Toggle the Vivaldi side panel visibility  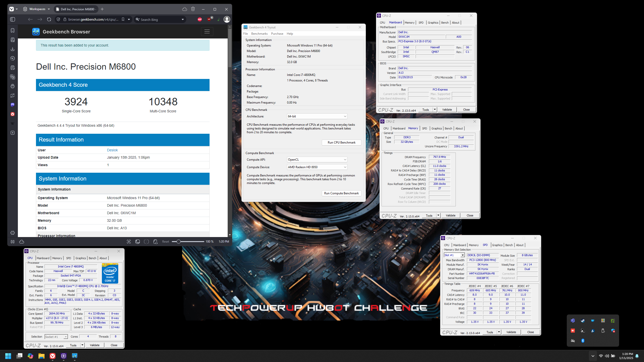point(13,19)
